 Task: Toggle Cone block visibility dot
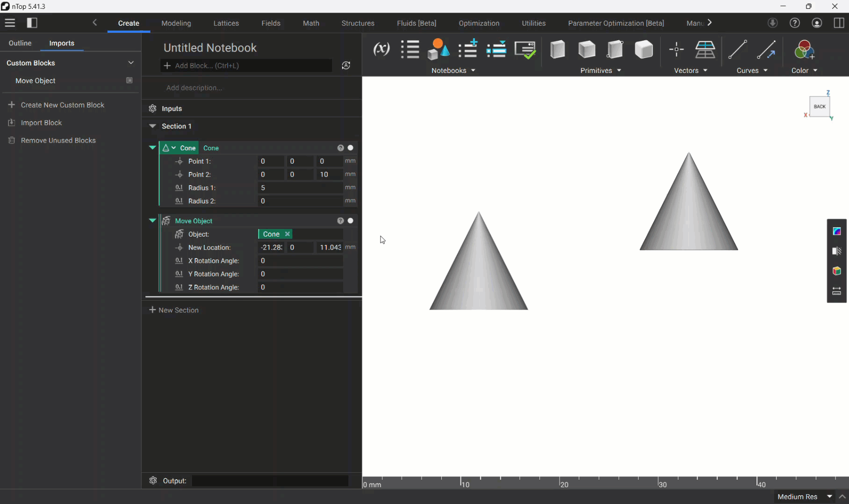[x=351, y=148]
